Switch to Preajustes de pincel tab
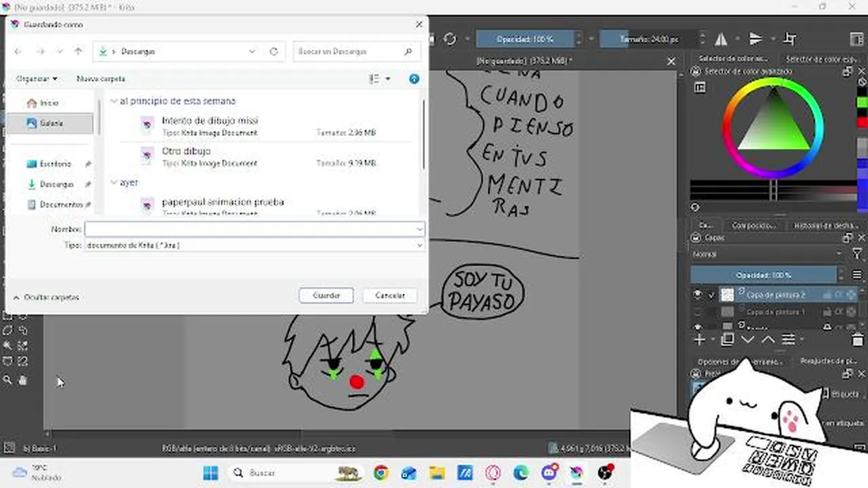The image size is (868, 488). point(829,361)
